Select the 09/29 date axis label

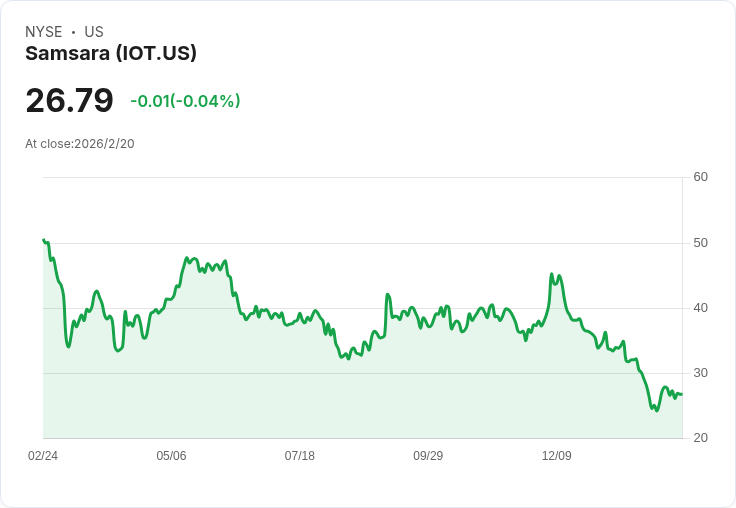pos(428,456)
